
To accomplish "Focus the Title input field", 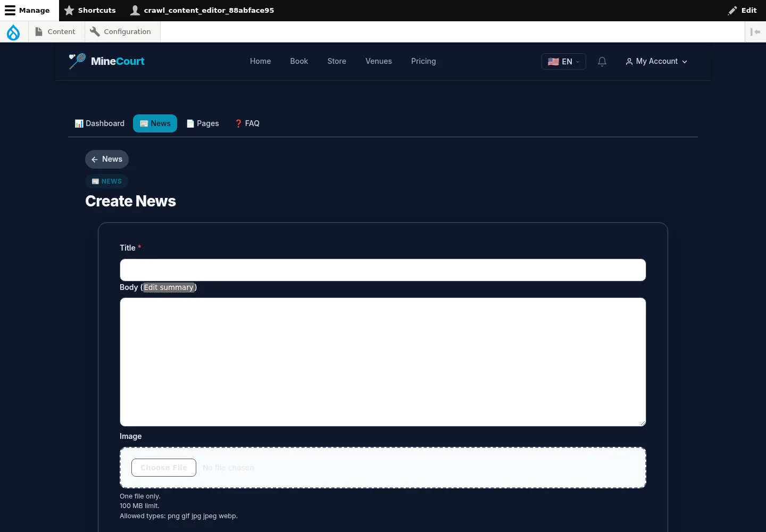I will point(383,270).
